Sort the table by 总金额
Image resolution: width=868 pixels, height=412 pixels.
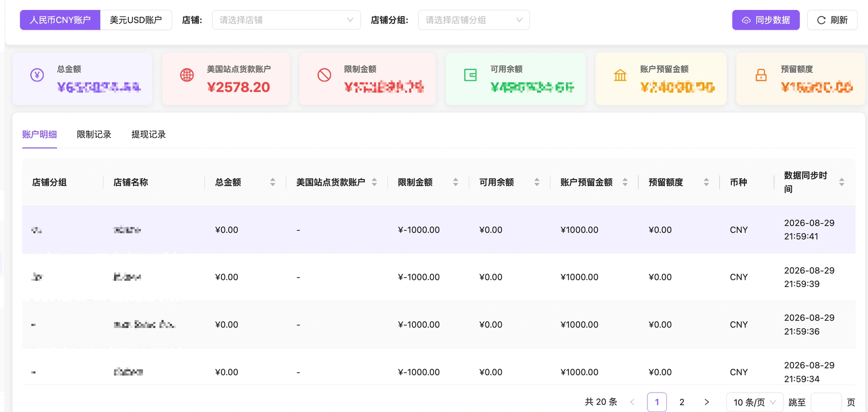(x=273, y=182)
